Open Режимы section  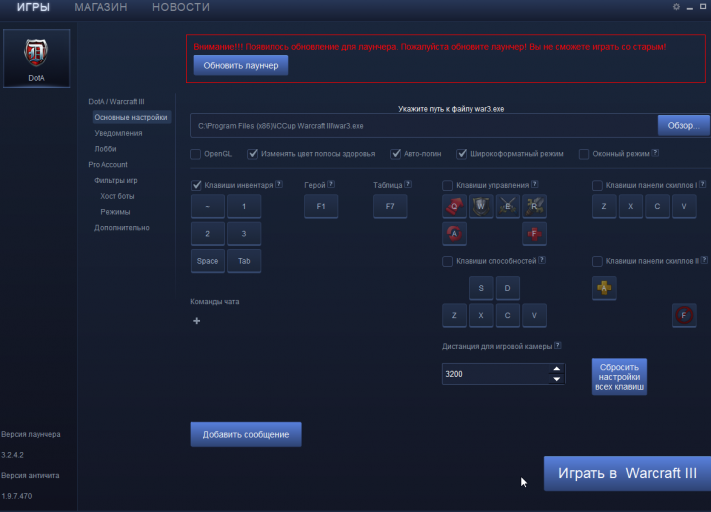click(115, 212)
